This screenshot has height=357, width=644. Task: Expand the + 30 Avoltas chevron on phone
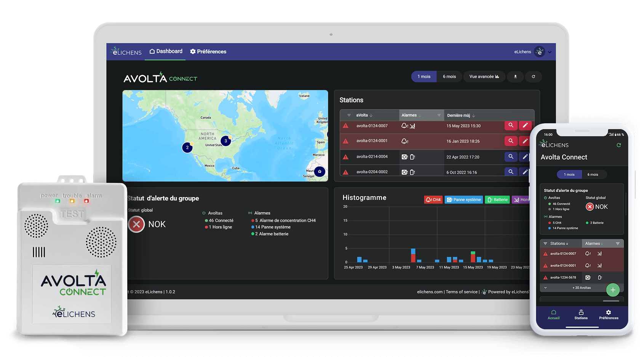pos(545,288)
